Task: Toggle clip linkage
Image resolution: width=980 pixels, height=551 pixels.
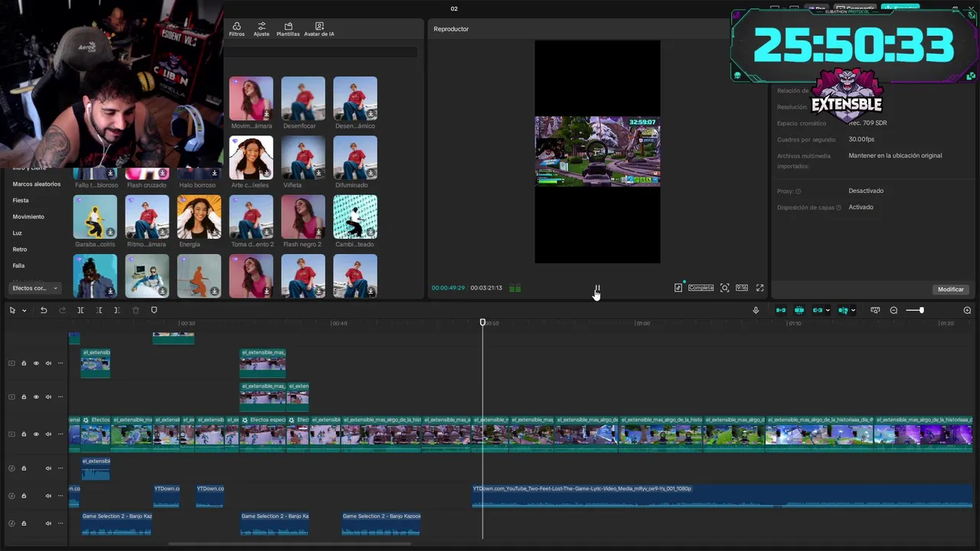Action: coord(817,310)
